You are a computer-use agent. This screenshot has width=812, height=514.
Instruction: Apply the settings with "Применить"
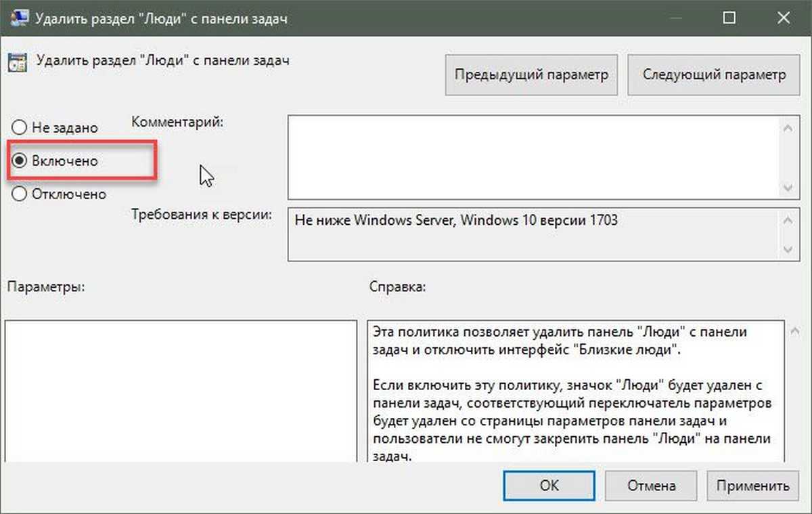click(x=752, y=485)
